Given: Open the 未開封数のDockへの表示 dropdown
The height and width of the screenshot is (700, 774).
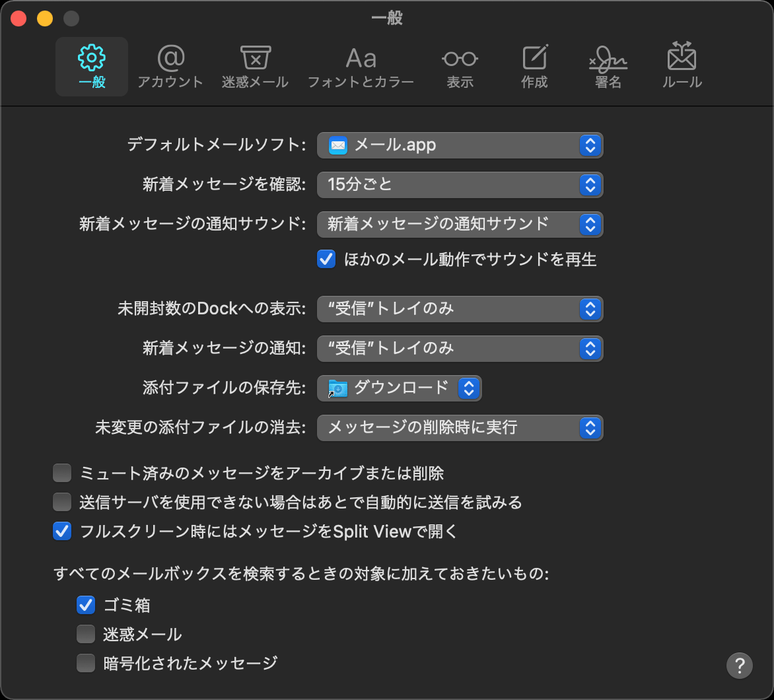Looking at the screenshot, I should [x=460, y=308].
